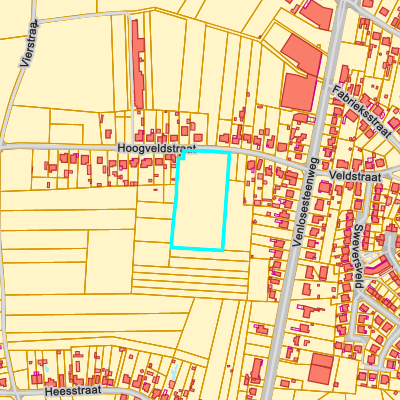Click the magenta-outlined row building near Swevensveld
Screen dimensions: 400x400
point(378,266)
